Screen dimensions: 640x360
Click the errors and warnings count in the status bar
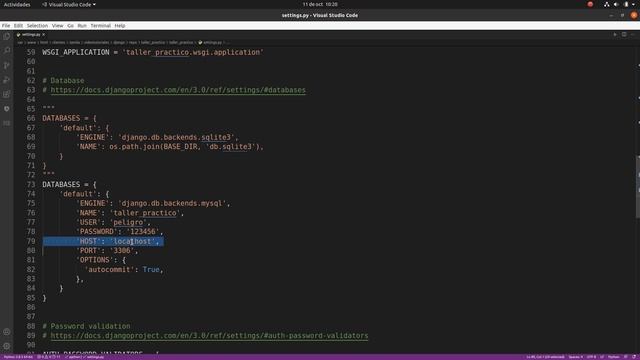(49, 357)
